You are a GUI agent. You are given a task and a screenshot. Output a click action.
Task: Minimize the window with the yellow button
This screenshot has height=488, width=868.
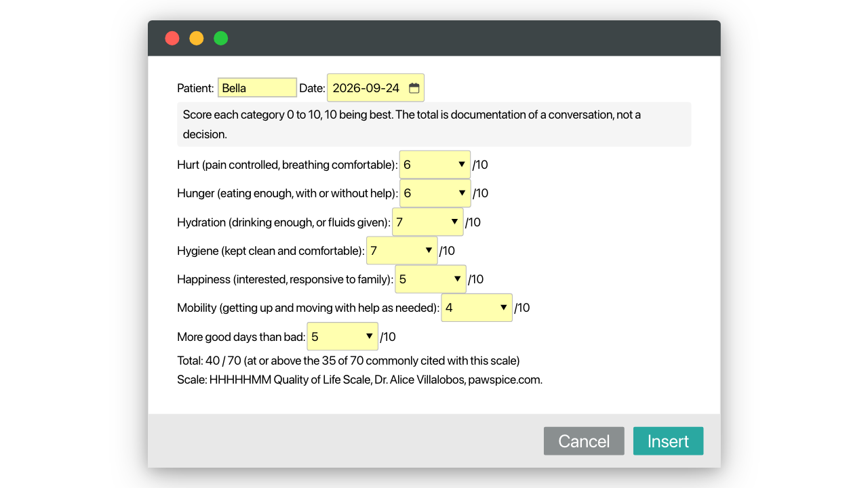197,38
